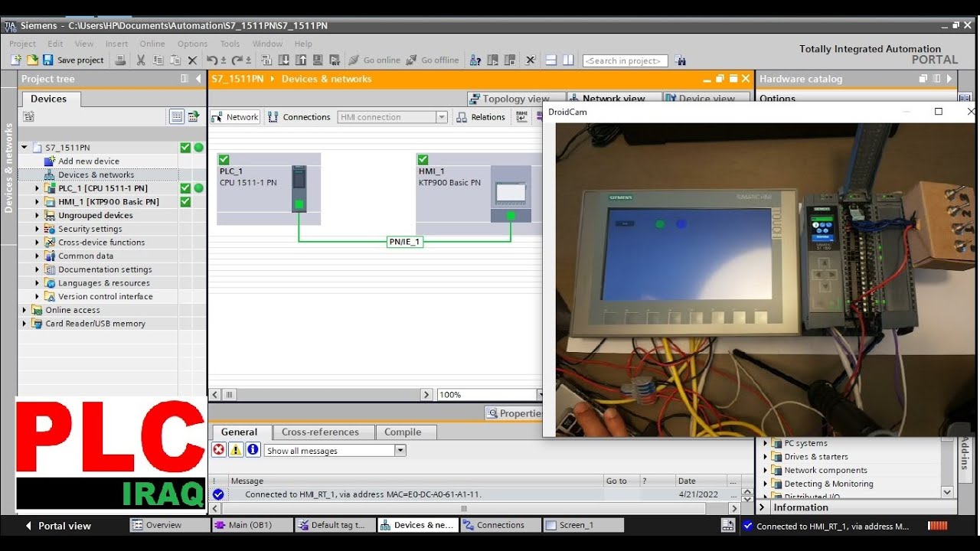Viewport: 980px width, 551px height.
Task: Toggle the Connections mode button
Action: point(299,117)
